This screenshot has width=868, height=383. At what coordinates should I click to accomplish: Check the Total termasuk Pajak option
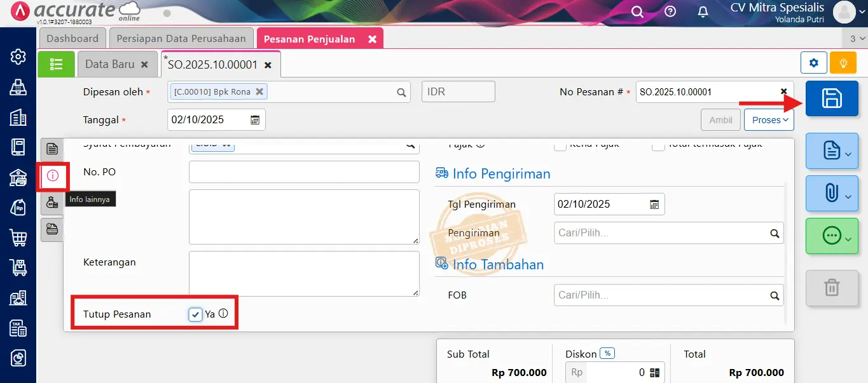(658, 145)
